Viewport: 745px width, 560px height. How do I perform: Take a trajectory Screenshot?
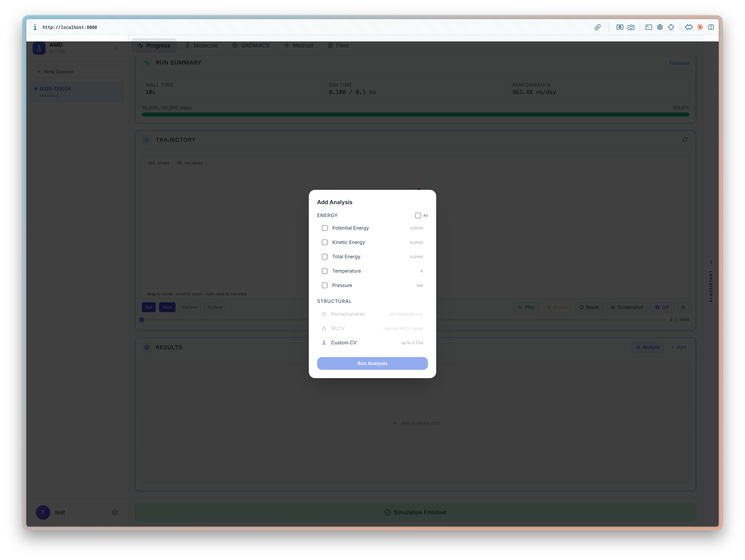[627, 307]
